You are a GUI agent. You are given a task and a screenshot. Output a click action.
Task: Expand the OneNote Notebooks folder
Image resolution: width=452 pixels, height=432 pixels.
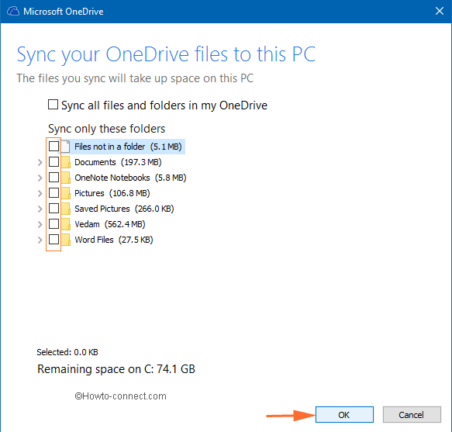pos(40,178)
